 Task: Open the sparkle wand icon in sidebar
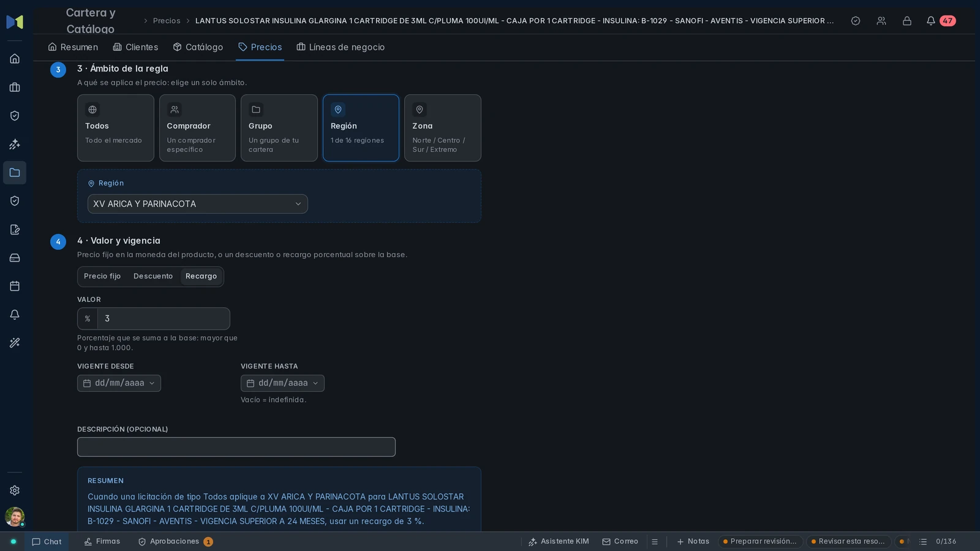pyautogui.click(x=15, y=144)
